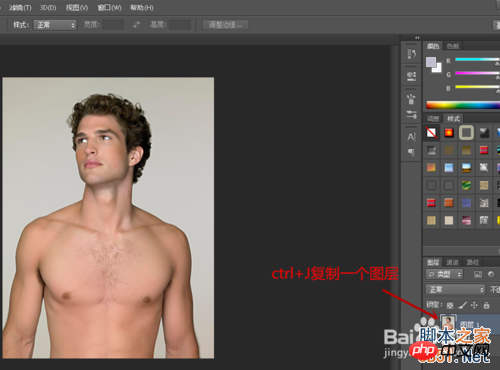Toggle the pixel layer filter icon
This screenshot has height=370, width=500.
point(478,274)
